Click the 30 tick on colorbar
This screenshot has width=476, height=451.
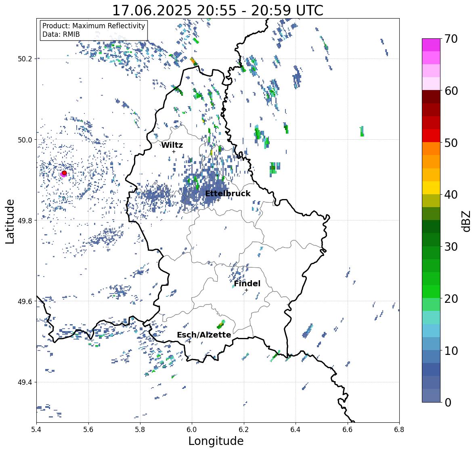[451, 247]
